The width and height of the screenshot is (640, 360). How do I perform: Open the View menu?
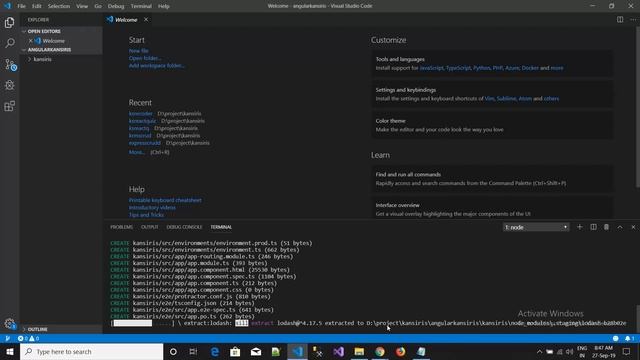coord(82,6)
